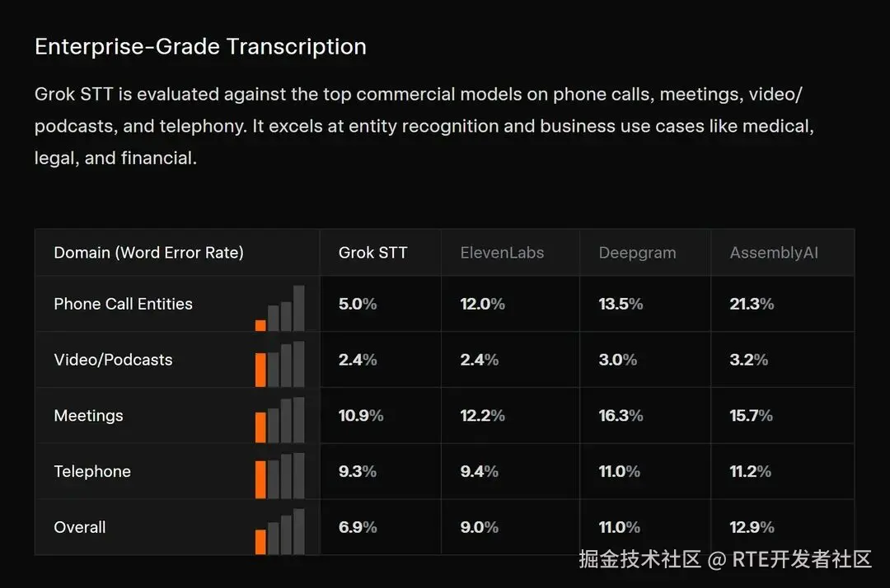
Task: Click the Phone Call Entities row label
Action: click(123, 304)
